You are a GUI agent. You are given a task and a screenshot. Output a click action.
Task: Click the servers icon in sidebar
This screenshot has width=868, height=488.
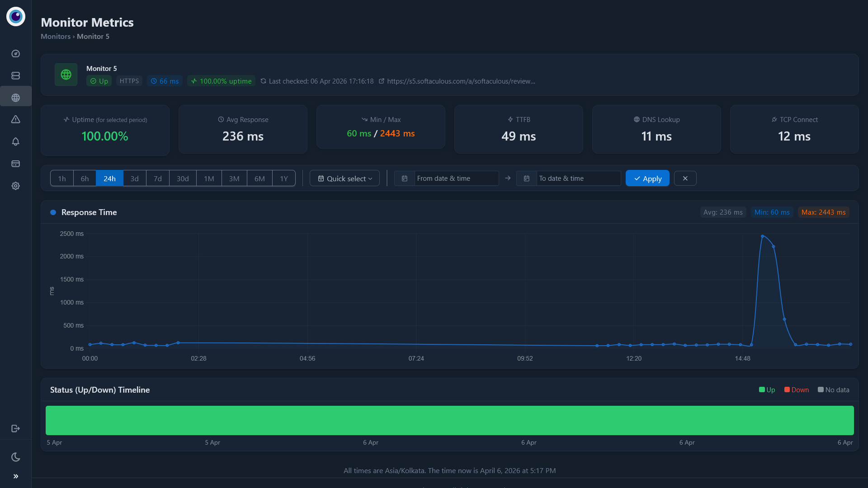point(15,75)
